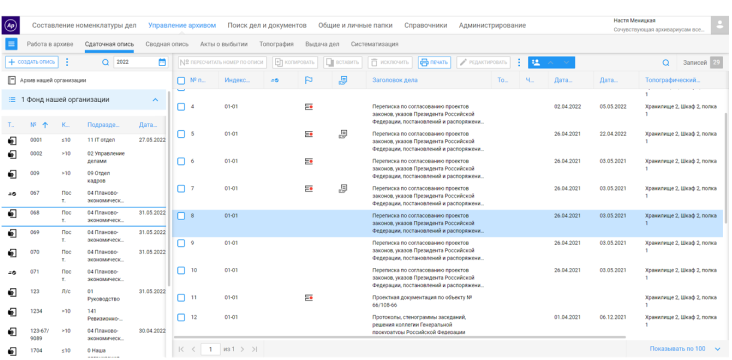
Task: Click the attachment icon in row 5
Action: [343, 134]
